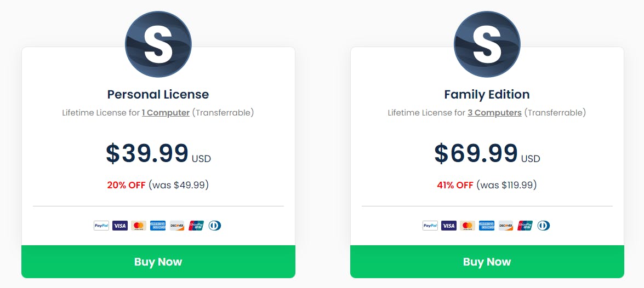The height and width of the screenshot is (288, 644).
Task: Click the Visa icon under Family Edition
Action: point(449,226)
